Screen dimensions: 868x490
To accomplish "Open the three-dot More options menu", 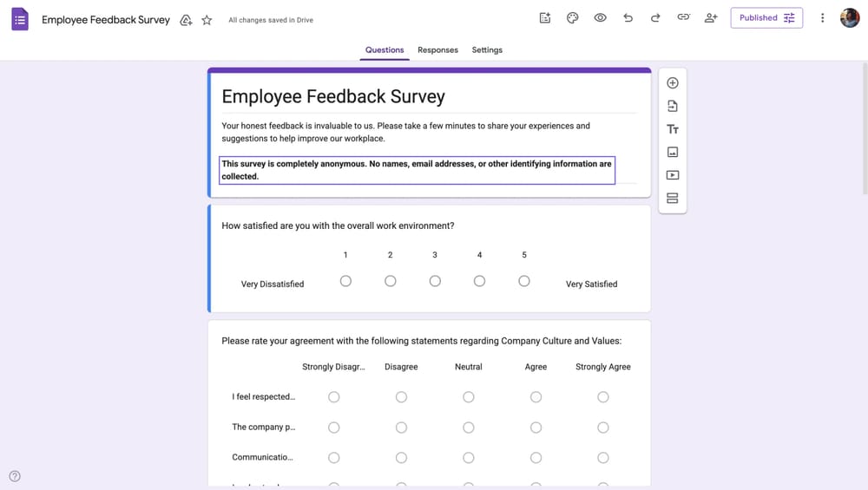I will [823, 18].
